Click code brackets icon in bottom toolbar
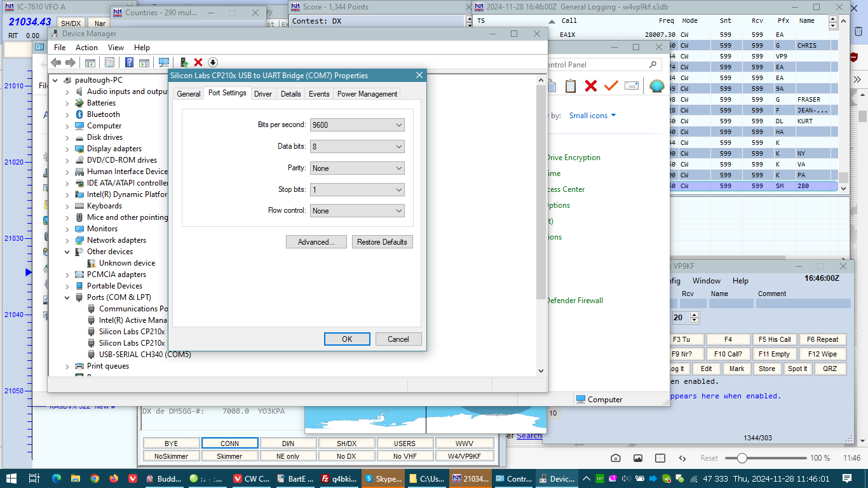The image size is (868, 488). (682, 458)
